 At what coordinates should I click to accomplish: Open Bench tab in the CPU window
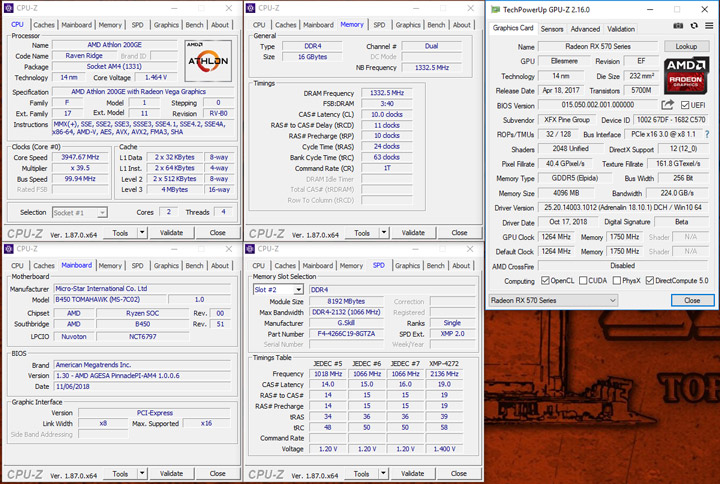(194, 25)
